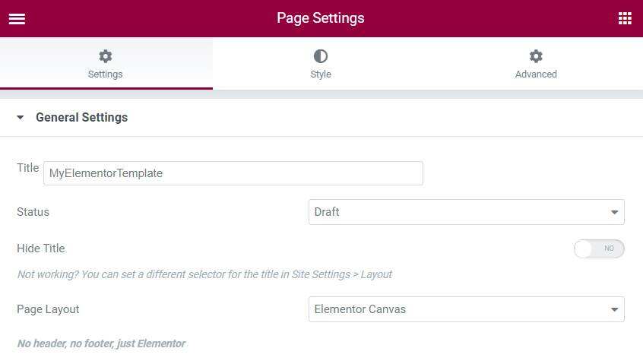Image resolution: width=643 pixels, height=364 pixels.
Task: Toggle the Hide Title switch
Action: [599, 248]
